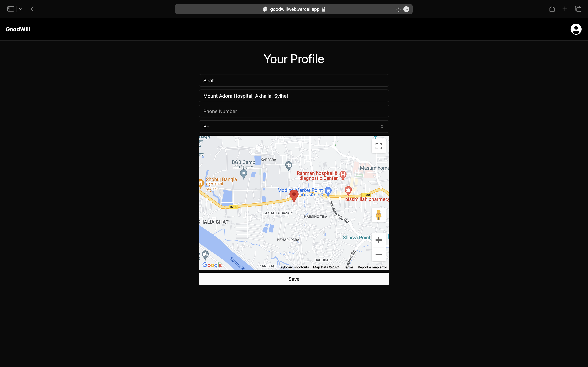Image resolution: width=588 pixels, height=367 pixels.
Task: Toggle the browser sidebar
Action: 11,9
